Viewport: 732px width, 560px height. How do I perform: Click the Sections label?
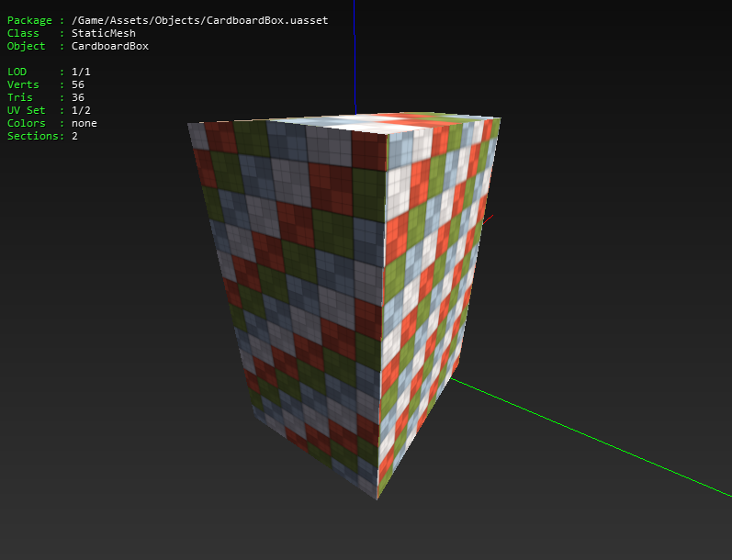point(33,136)
